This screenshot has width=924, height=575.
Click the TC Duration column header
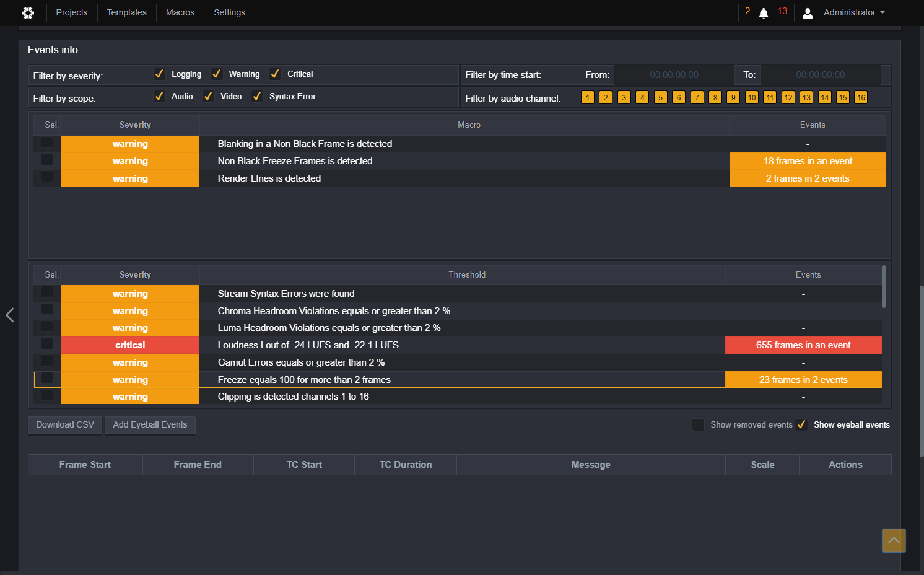click(406, 465)
